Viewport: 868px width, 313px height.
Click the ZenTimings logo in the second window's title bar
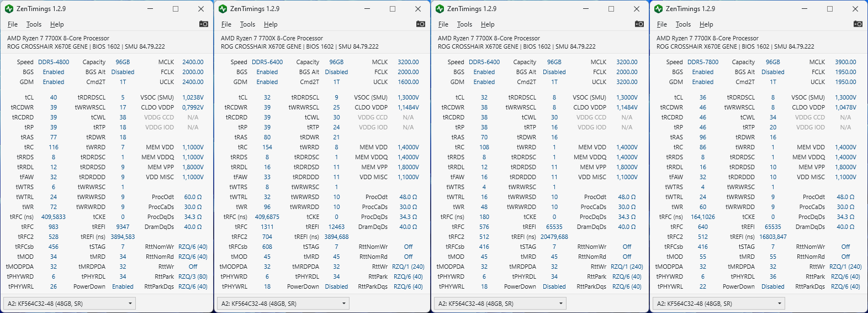(223, 9)
